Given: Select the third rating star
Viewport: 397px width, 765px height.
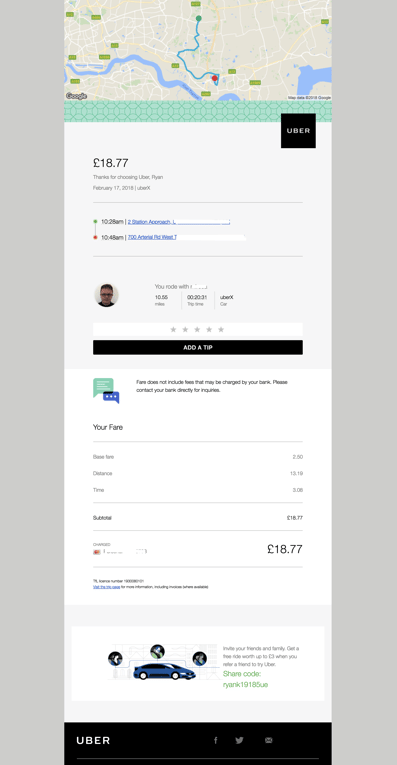Looking at the screenshot, I should (197, 330).
